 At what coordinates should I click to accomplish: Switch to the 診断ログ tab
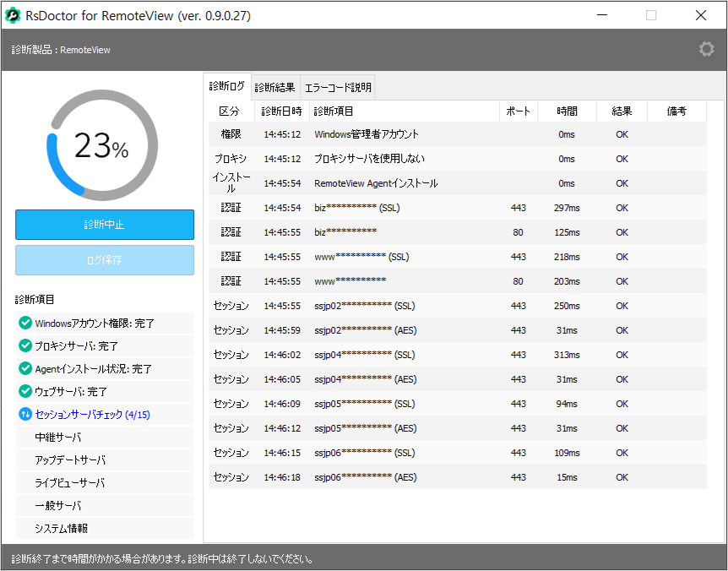(226, 86)
